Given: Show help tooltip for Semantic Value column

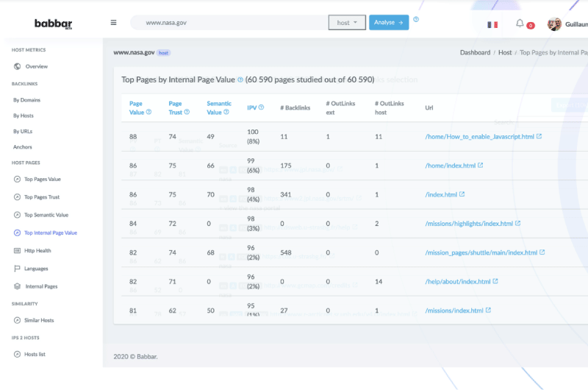Looking at the screenshot, I should pos(226,112).
